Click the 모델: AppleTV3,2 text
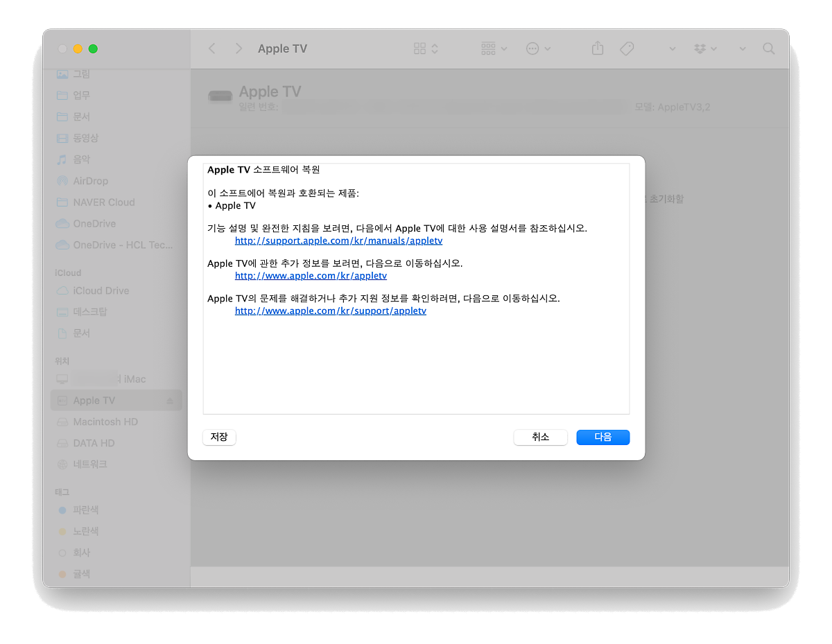 [672, 107]
